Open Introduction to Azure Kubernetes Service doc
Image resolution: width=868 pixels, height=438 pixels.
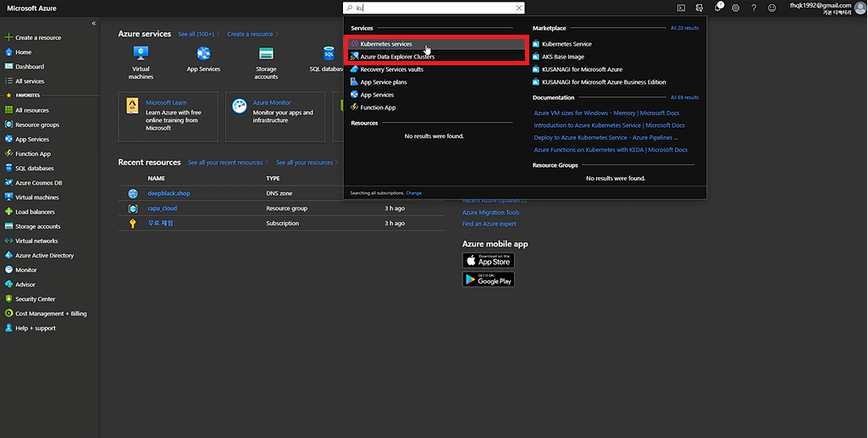(x=609, y=125)
